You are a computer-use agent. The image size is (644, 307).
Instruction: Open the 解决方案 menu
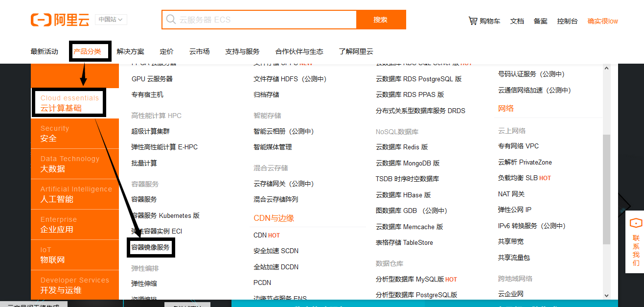(x=130, y=51)
